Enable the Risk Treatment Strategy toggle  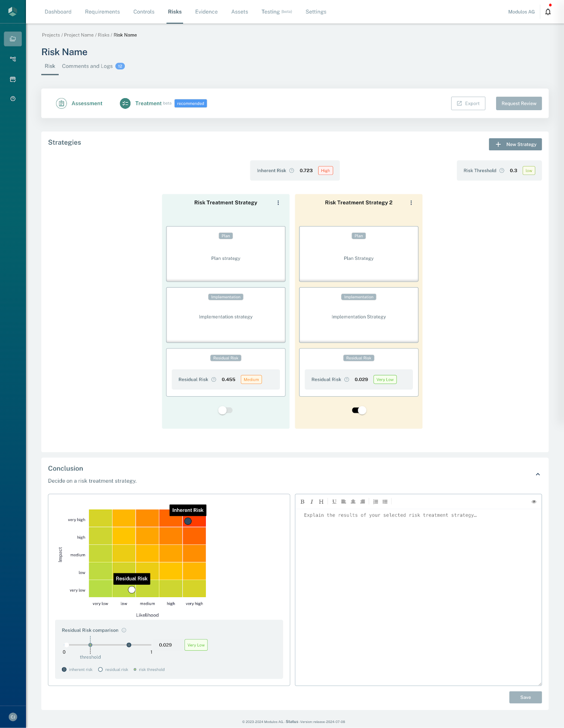point(225,410)
